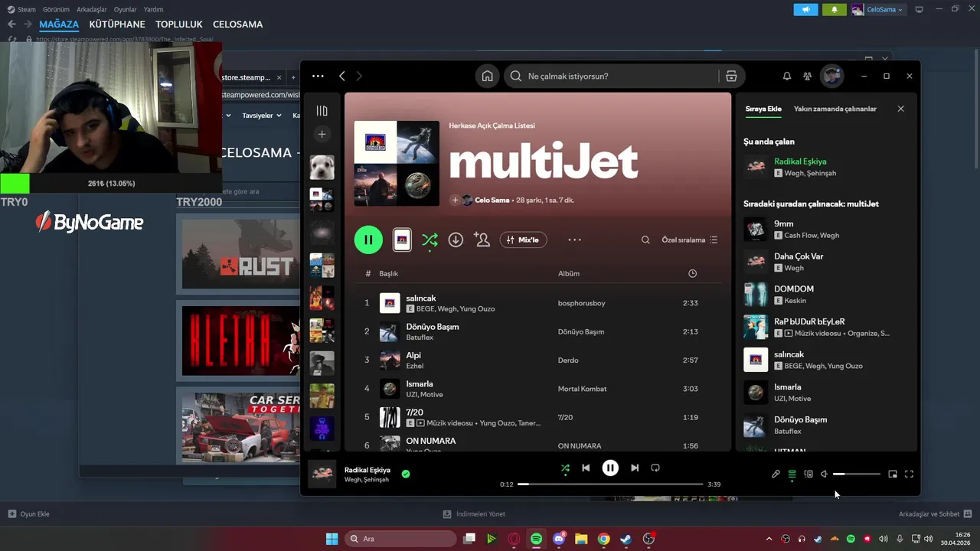This screenshot has width=980, height=551.
Task: Skip to next track
Action: click(x=635, y=468)
